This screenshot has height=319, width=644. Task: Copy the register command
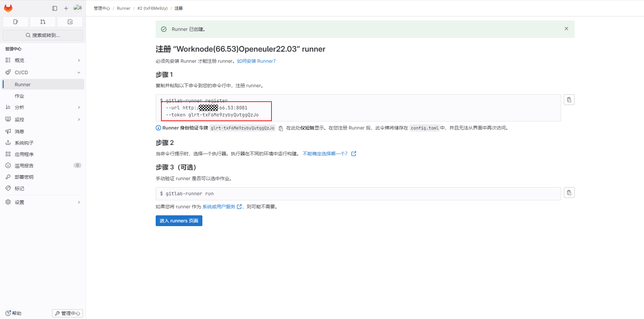[x=569, y=100]
